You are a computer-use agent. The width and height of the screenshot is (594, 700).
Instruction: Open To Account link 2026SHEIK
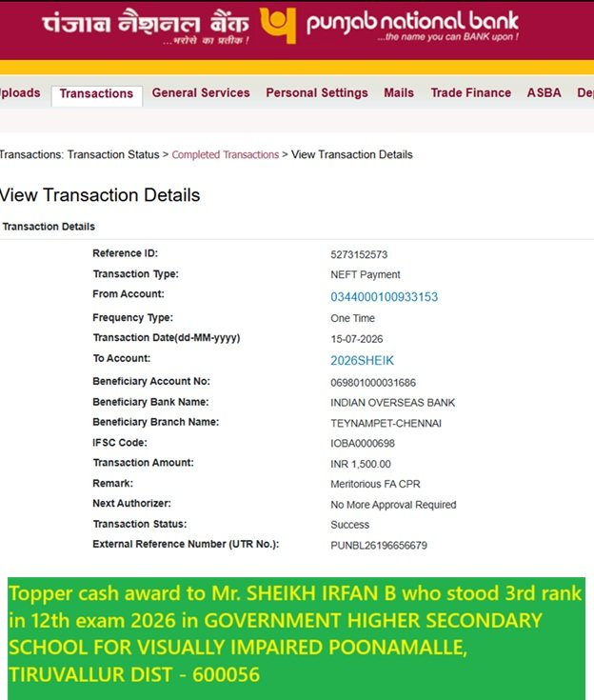click(x=362, y=360)
